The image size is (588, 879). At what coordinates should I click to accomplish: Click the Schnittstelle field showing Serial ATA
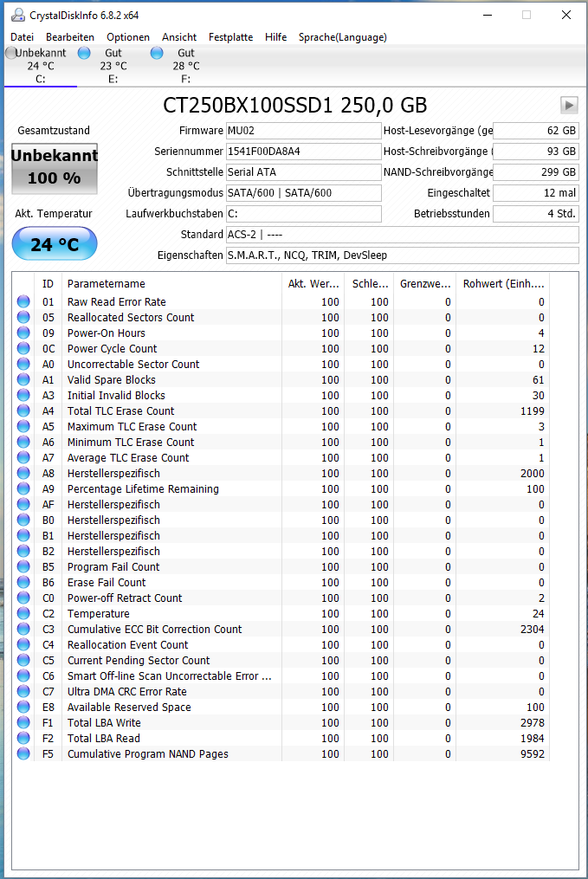click(x=303, y=172)
